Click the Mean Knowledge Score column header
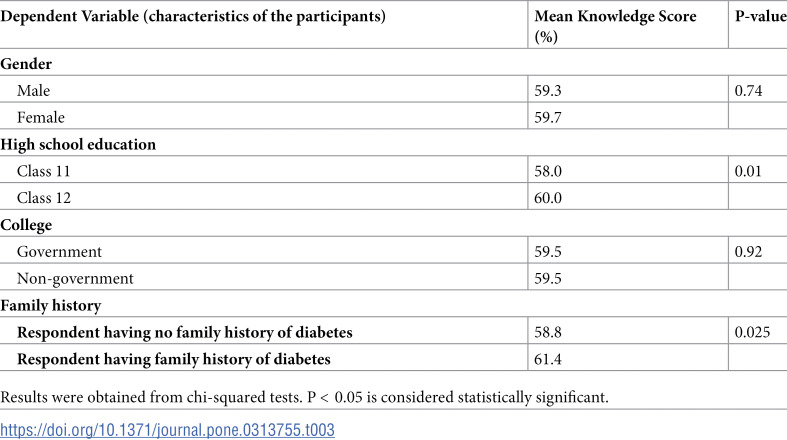The height and width of the screenshot is (440, 787). 615,26
